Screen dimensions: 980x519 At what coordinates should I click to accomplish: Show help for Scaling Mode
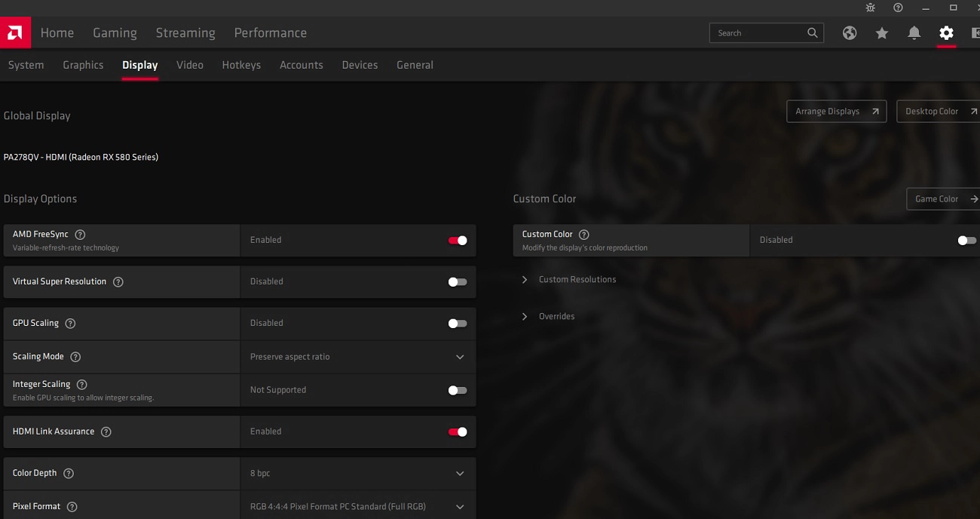click(x=75, y=356)
